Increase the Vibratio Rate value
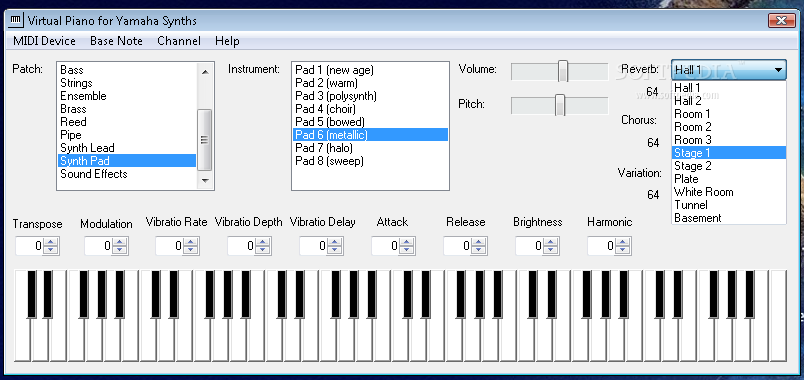The width and height of the screenshot is (804, 380). click(x=191, y=242)
